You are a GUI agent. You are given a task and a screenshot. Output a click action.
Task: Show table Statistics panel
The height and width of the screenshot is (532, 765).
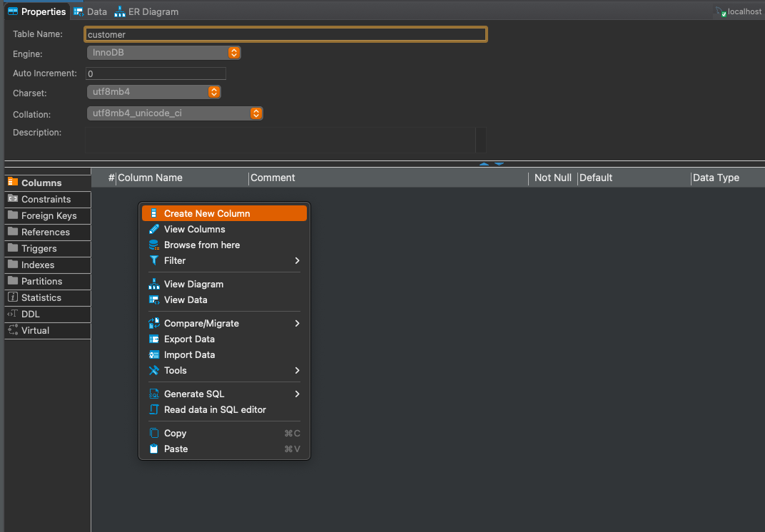point(38,297)
